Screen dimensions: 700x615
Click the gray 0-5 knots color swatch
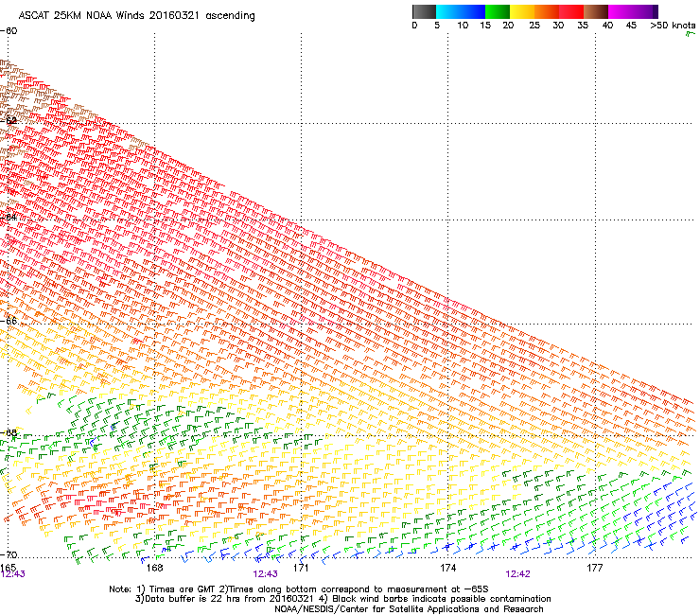(x=424, y=11)
